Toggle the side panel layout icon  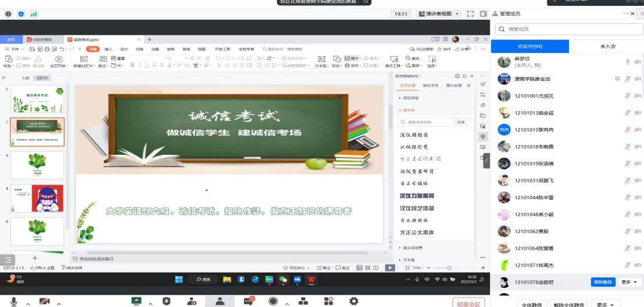pyautogui.click(x=483, y=13)
